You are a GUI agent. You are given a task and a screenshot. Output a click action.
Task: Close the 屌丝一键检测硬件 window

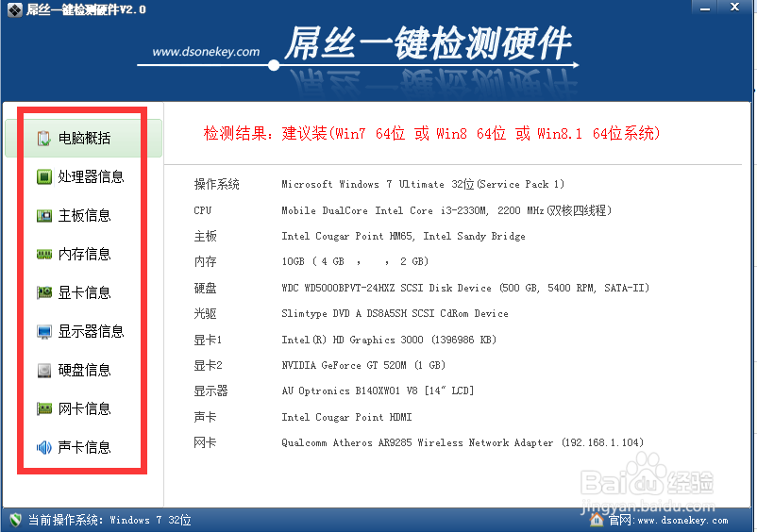734,8
